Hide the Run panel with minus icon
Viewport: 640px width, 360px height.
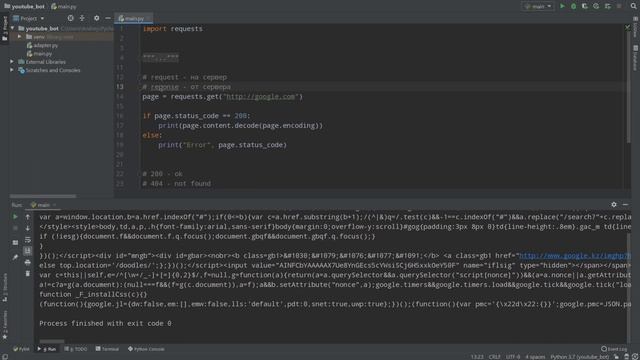tap(625, 204)
